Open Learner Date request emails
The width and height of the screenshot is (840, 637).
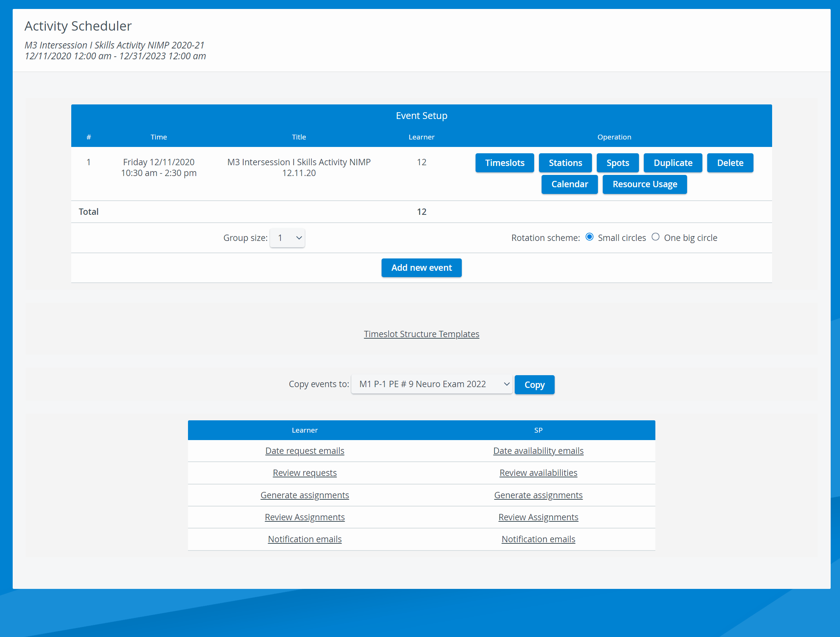(305, 451)
